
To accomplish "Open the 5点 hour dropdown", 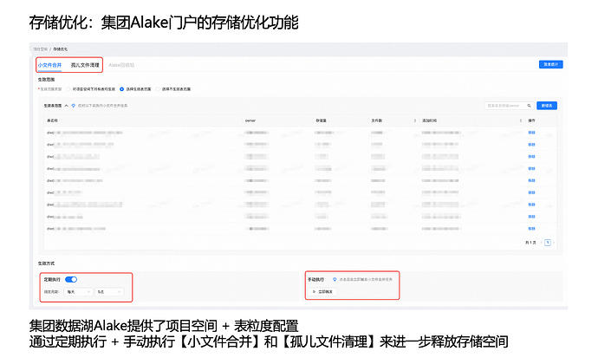I will click(107, 292).
